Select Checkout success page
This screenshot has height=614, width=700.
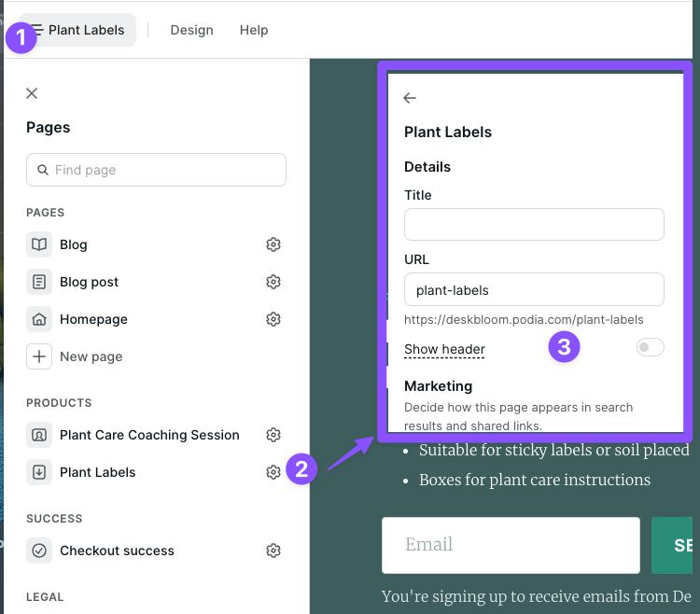[117, 551]
